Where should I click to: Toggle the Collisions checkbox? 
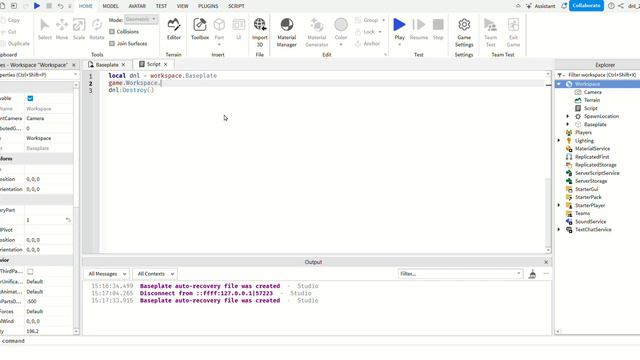(112, 31)
